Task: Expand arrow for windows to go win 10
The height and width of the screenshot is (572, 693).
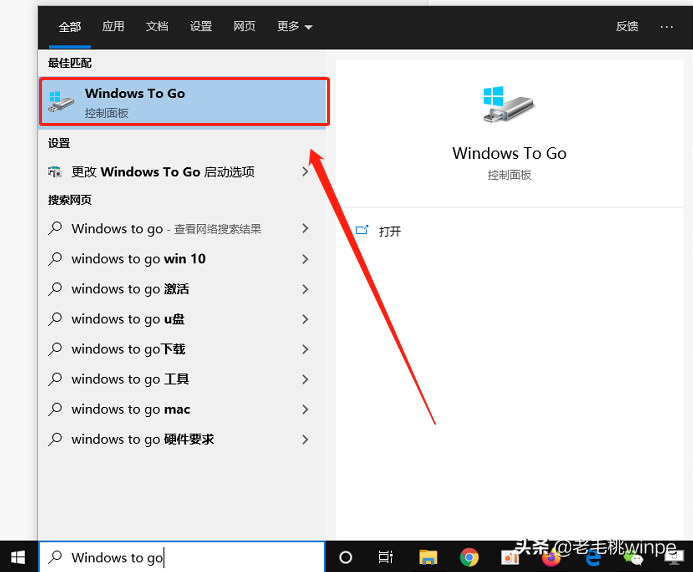Action: click(x=305, y=259)
